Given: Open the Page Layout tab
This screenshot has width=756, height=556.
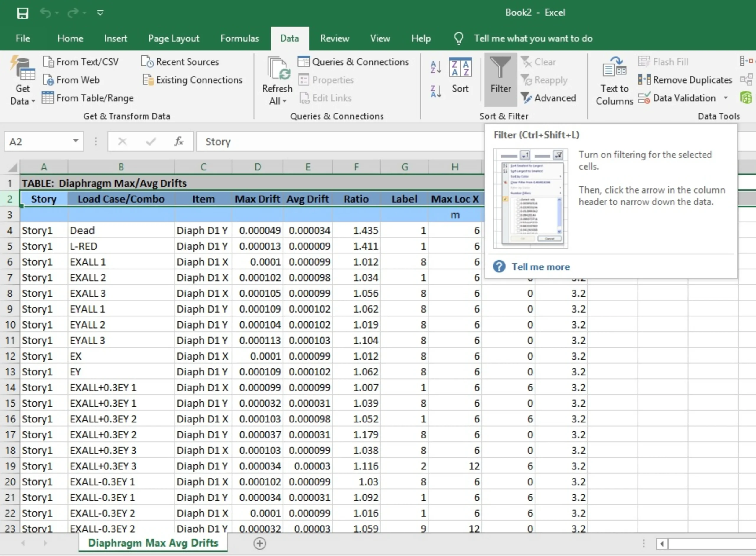Looking at the screenshot, I should pos(174,38).
